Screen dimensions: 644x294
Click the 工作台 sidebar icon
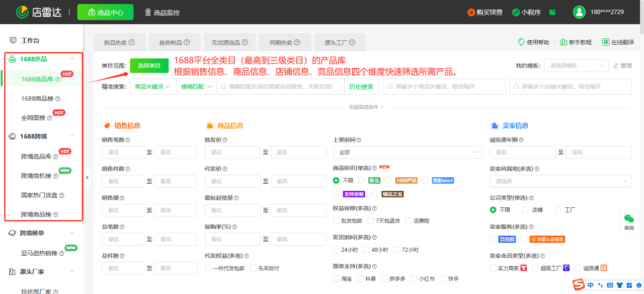13,40
